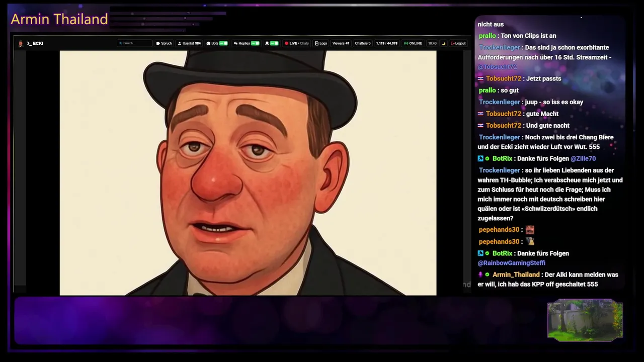Click the ECKI logo title
Screen dimensions: 644x362
coord(35,43)
